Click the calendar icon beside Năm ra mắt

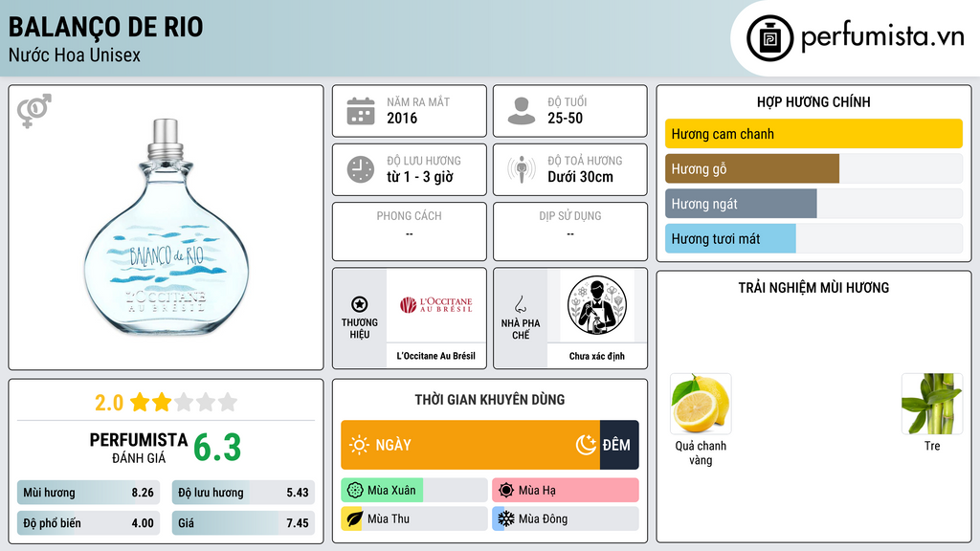[361, 111]
